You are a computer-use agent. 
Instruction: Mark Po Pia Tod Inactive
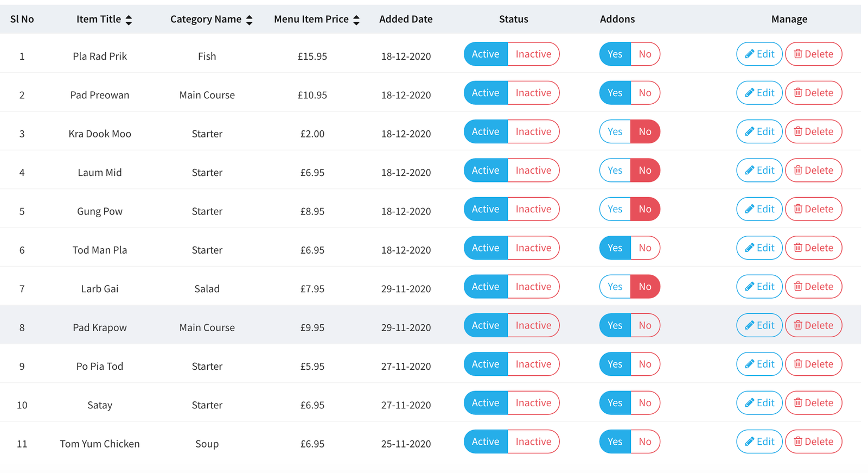[533, 364]
